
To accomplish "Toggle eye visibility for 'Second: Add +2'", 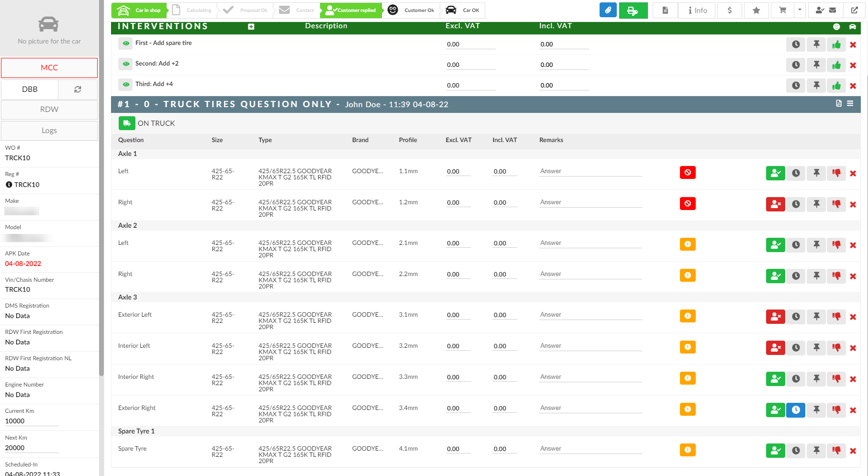I will tap(126, 64).
